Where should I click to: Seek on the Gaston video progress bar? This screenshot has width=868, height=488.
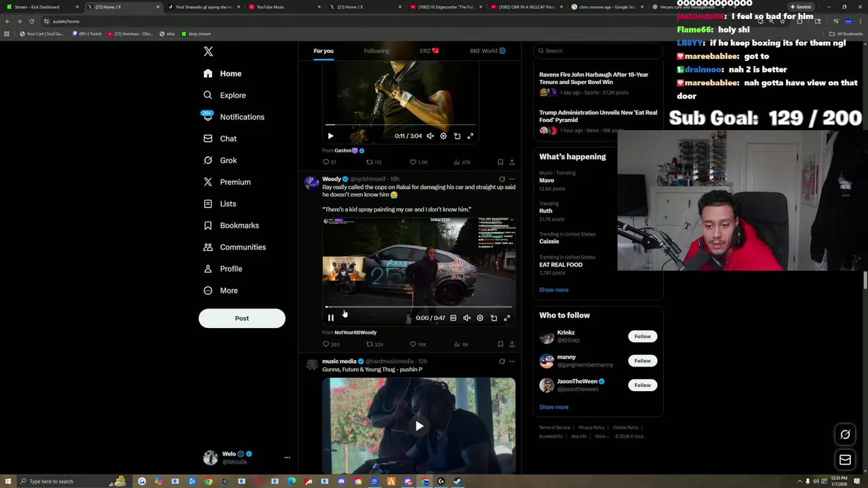400,125
